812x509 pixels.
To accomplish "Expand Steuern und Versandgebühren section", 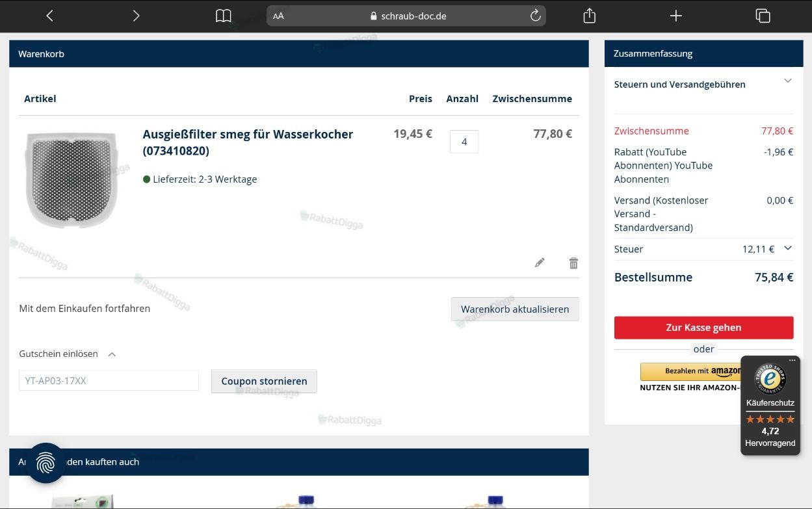I will [x=703, y=85].
